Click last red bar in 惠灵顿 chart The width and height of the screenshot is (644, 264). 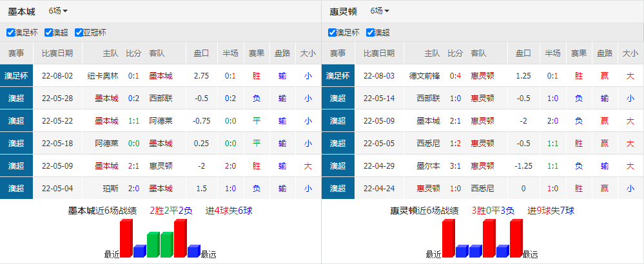[516, 239]
